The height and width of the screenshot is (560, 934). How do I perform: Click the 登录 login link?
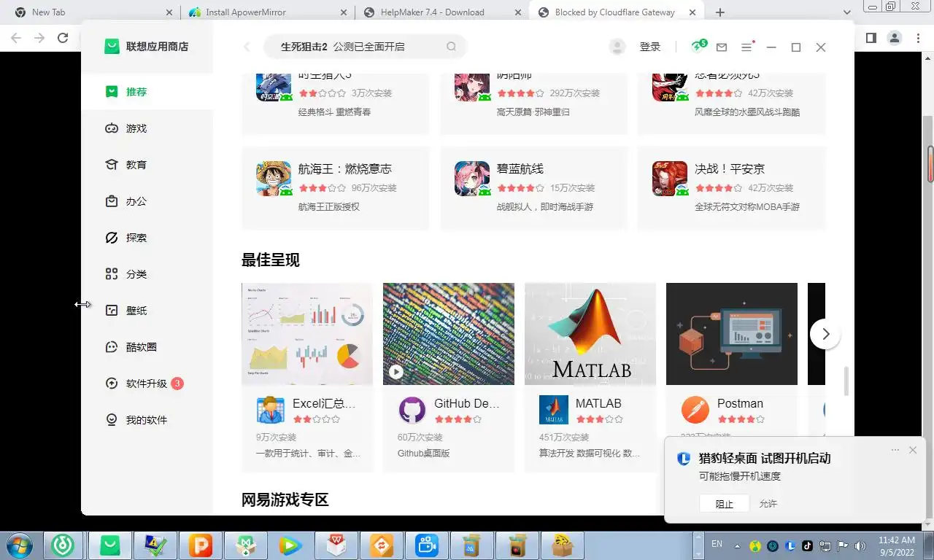coord(650,47)
